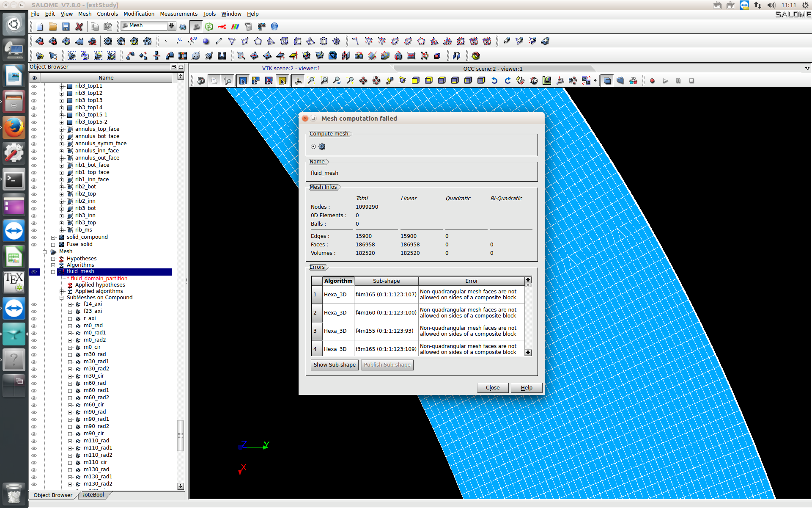Click the Errors table scroll down arrow
The width and height of the screenshot is (812, 508).
pos(528,352)
